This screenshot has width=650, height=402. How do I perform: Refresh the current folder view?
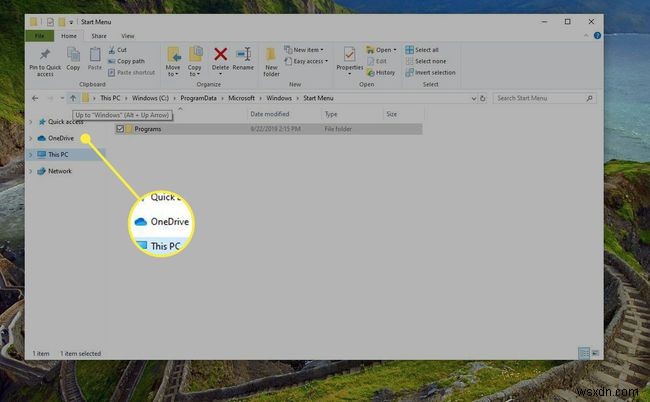click(x=483, y=98)
